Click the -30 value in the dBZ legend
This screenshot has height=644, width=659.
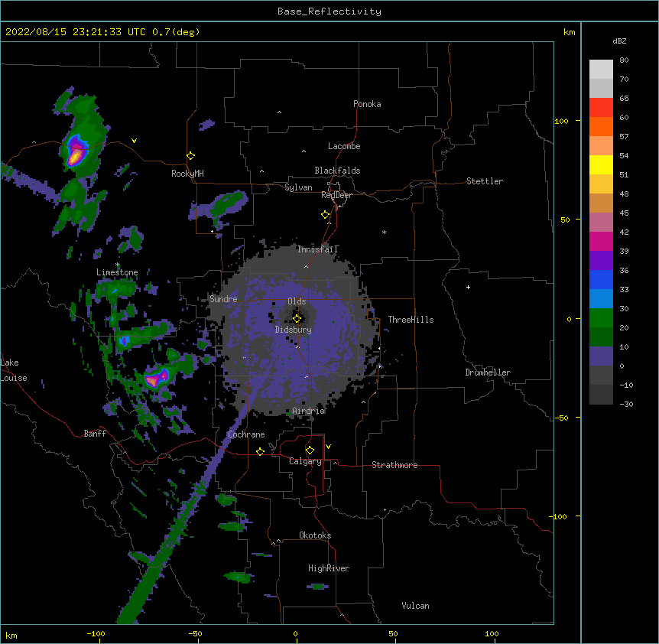click(626, 404)
